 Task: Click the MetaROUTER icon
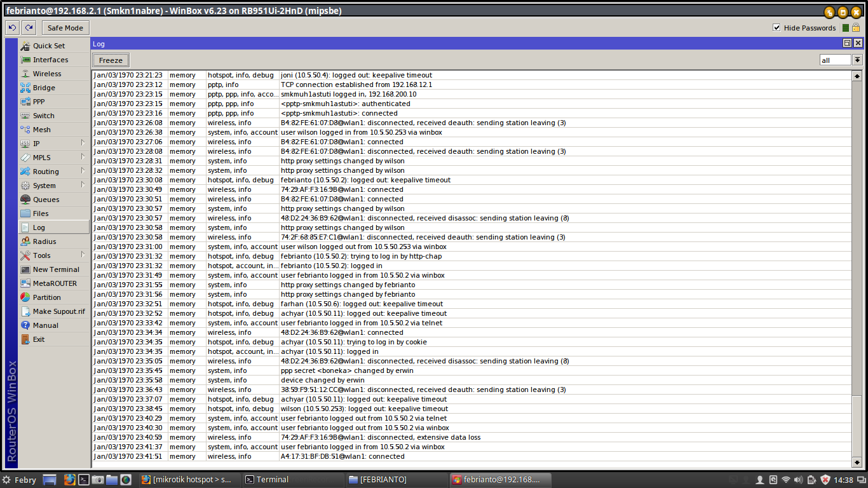coord(25,283)
